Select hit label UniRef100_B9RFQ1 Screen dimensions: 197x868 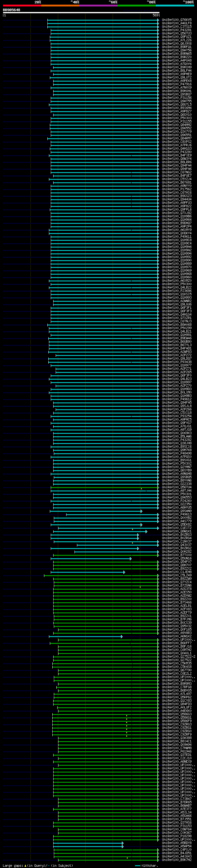(x=177, y=47)
